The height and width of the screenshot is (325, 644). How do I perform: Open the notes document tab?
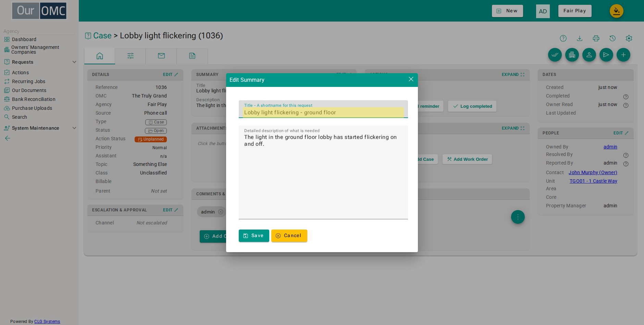192,56
